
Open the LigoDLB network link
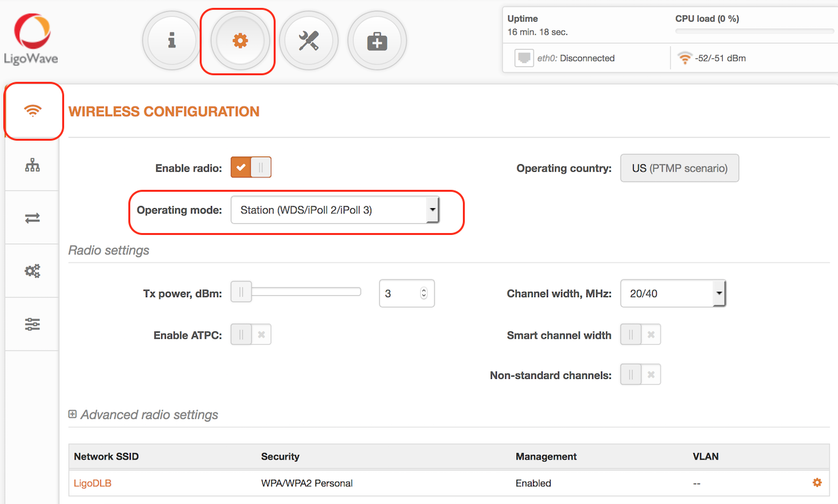(x=92, y=482)
